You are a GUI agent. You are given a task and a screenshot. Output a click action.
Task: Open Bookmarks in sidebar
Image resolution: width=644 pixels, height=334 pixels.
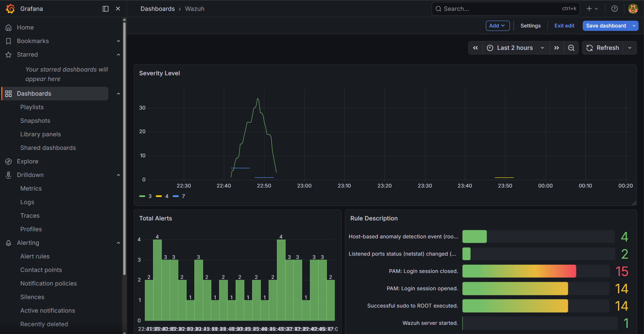coord(33,41)
